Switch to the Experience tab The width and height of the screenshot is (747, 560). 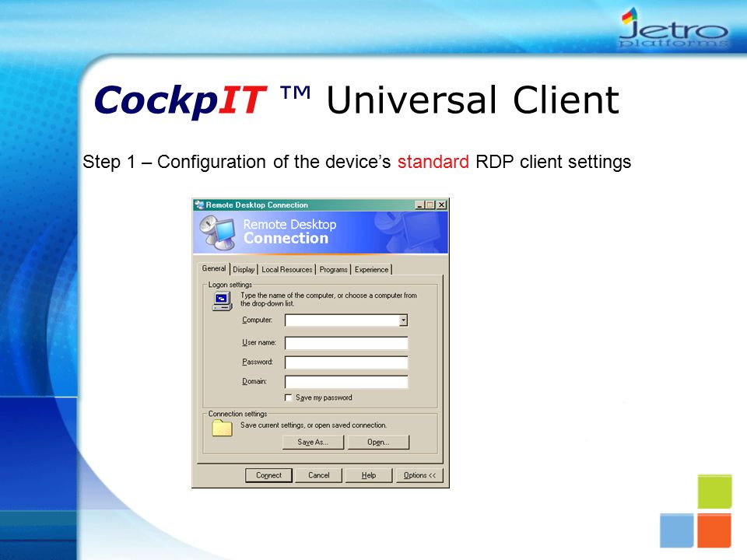372,270
